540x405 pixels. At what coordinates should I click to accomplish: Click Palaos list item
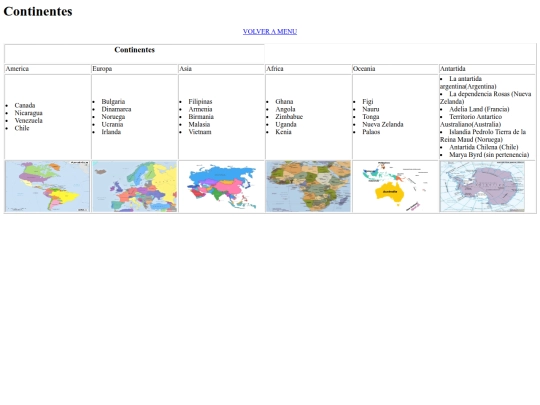[371, 132]
